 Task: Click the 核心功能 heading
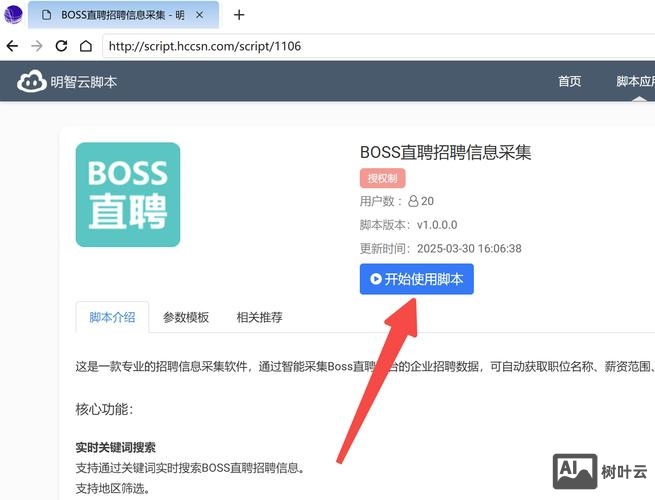coord(104,409)
